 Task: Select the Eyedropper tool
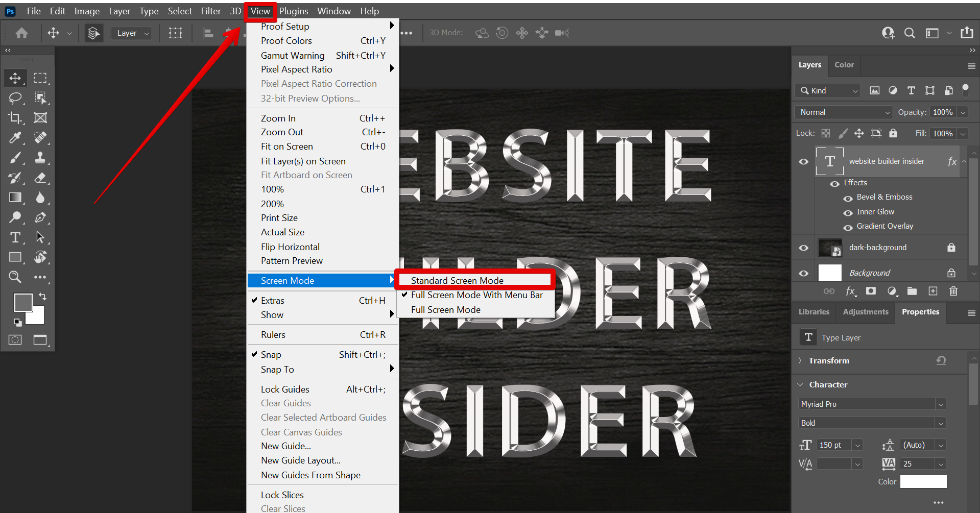pyautogui.click(x=15, y=138)
